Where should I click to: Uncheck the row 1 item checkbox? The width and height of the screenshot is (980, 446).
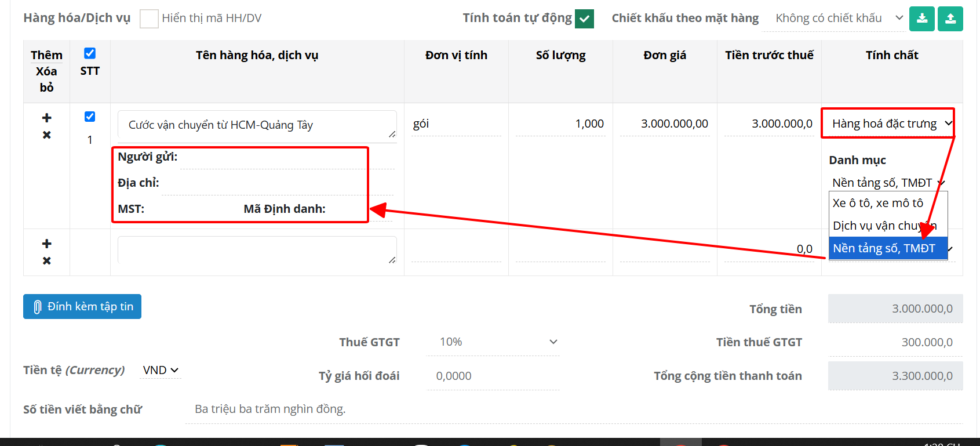pyautogui.click(x=90, y=117)
